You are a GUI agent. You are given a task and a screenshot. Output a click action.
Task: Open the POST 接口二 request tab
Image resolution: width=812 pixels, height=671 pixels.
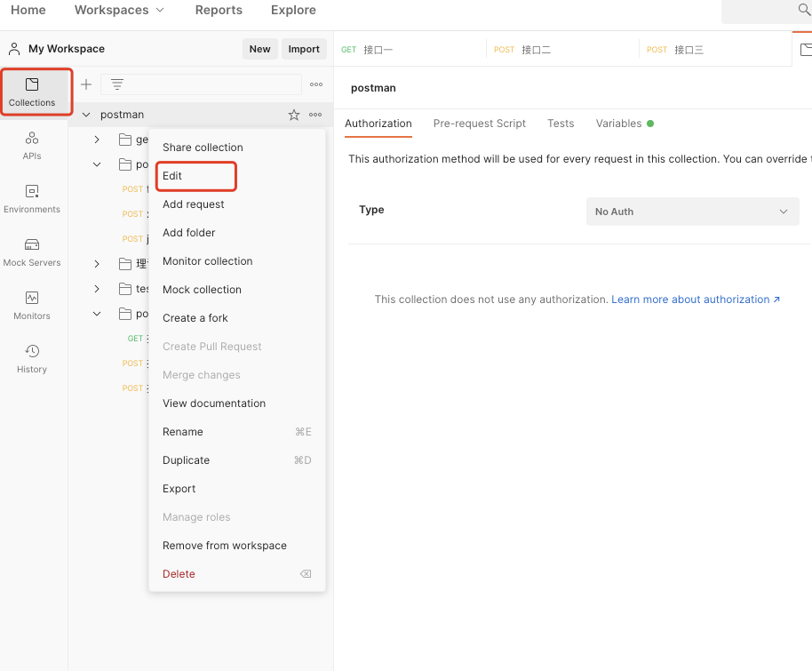[x=563, y=50]
